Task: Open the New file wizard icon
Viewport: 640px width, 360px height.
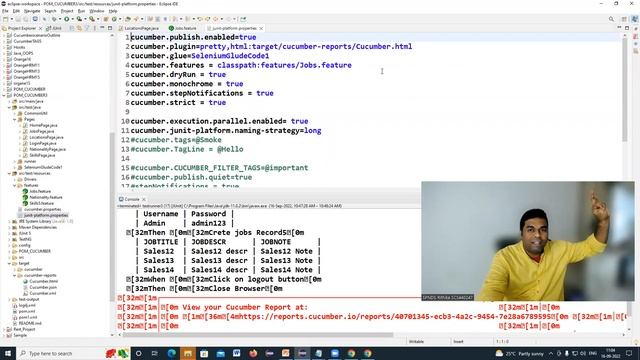Action: coord(6,19)
